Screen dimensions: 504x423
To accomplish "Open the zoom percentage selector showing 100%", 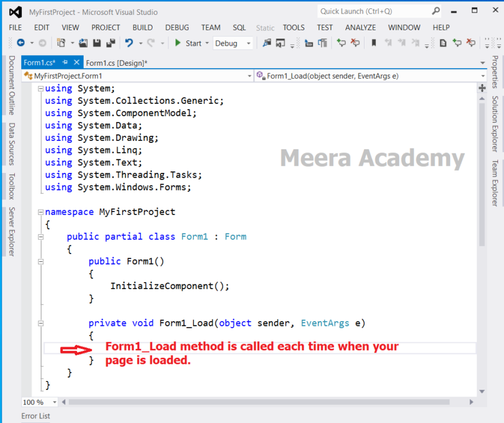I will [39, 402].
